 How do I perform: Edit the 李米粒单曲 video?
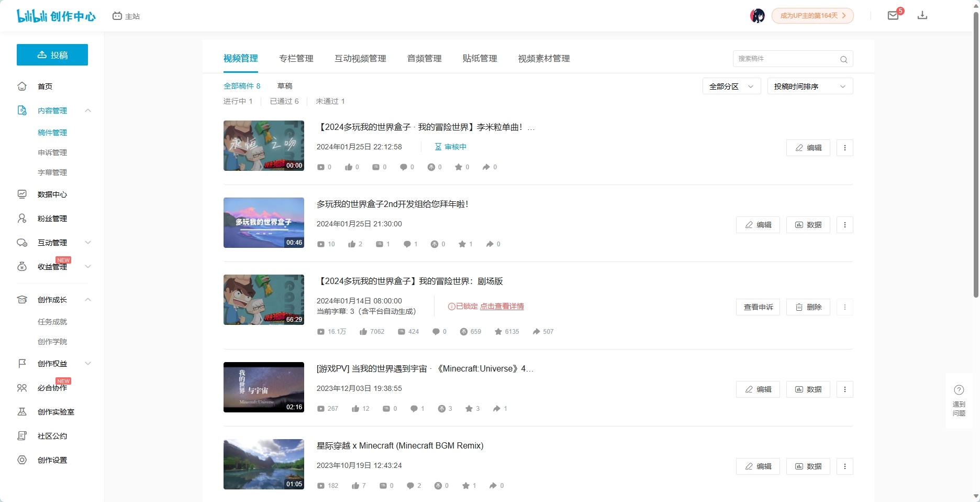[808, 148]
